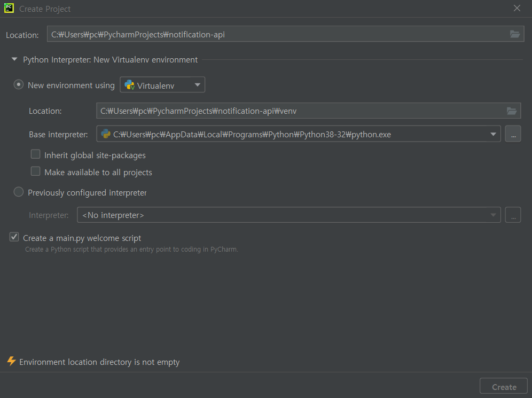The image size is (532, 398).
Task: Select Previously configured interpreter radio button
Action: (x=18, y=192)
